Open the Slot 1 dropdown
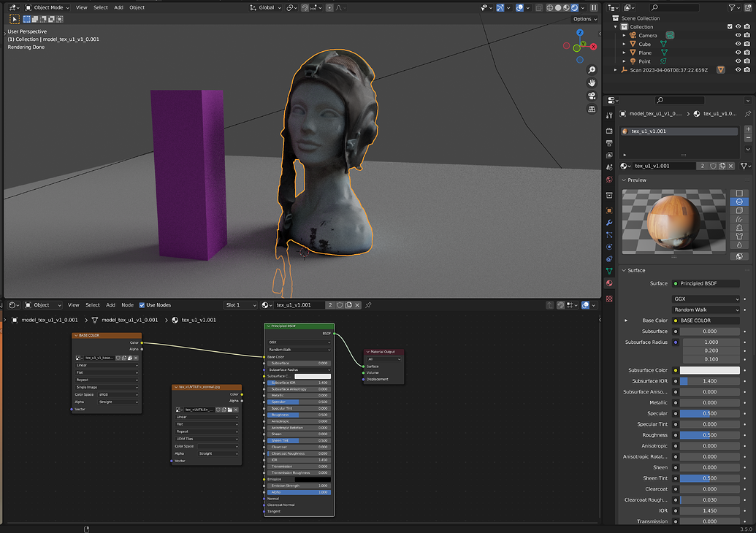The width and height of the screenshot is (756, 533). click(240, 305)
